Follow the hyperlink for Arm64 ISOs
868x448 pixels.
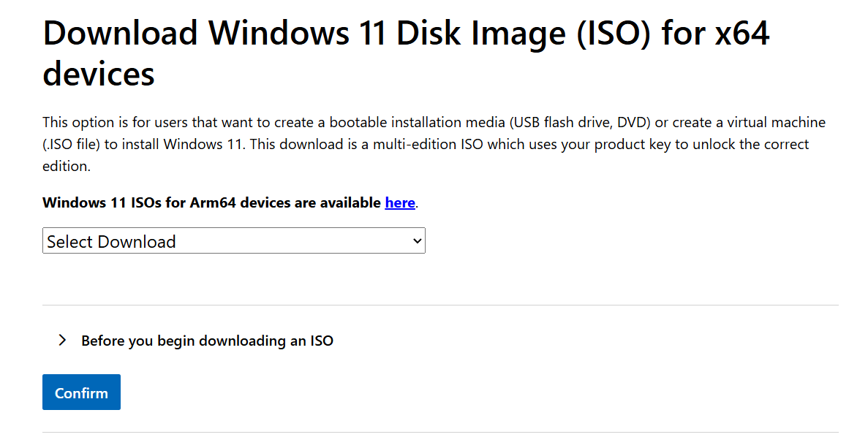pos(399,202)
